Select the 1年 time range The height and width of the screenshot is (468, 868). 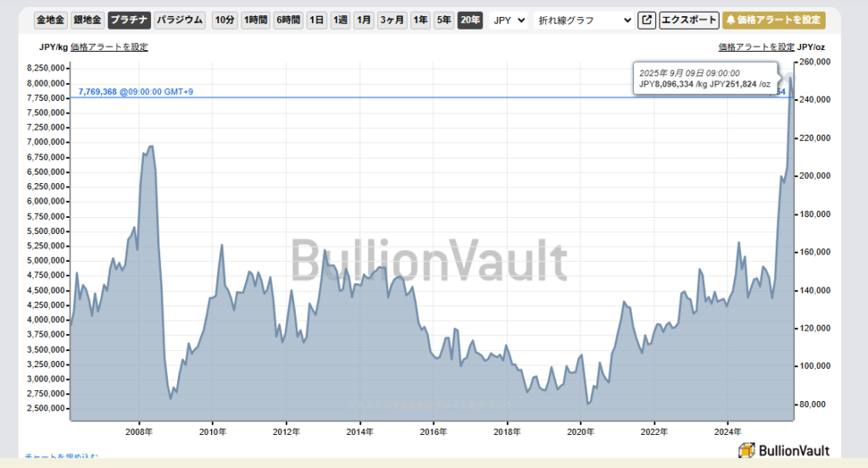420,19
